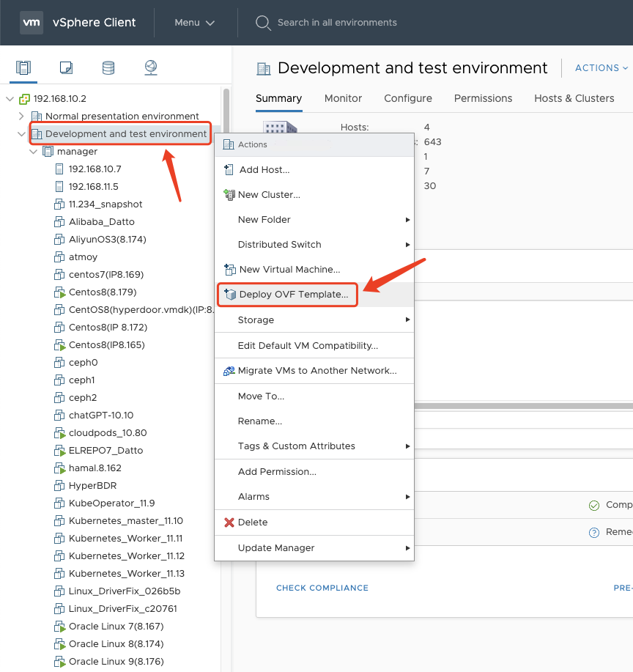Viewport: 633px width, 672px height.
Task: Choose Rename from the context menu
Action: tap(314, 421)
